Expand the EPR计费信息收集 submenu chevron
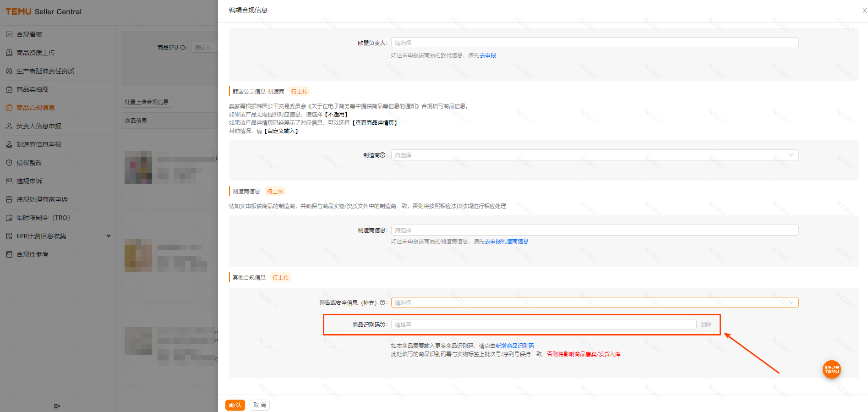The width and height of the screenshot is (868, 412). 109,236
